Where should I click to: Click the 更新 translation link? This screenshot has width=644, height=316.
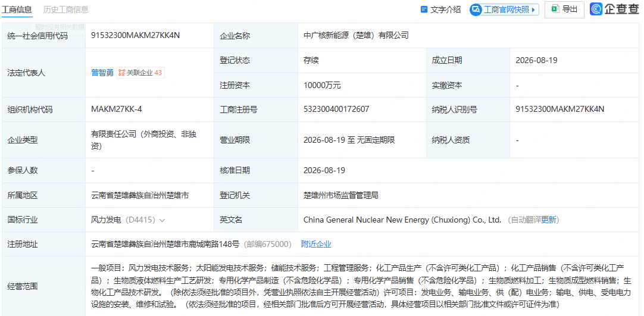click(549, 220)
